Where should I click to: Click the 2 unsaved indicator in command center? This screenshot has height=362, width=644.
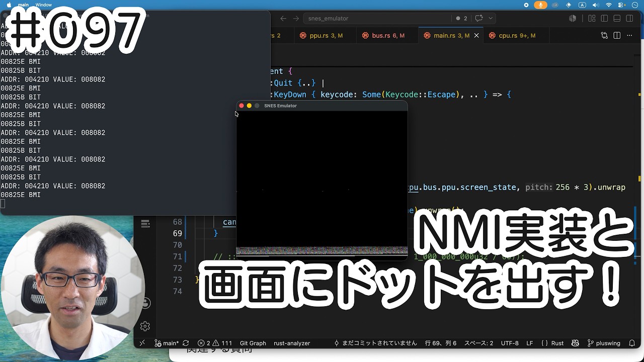click(x=461, y=18)
